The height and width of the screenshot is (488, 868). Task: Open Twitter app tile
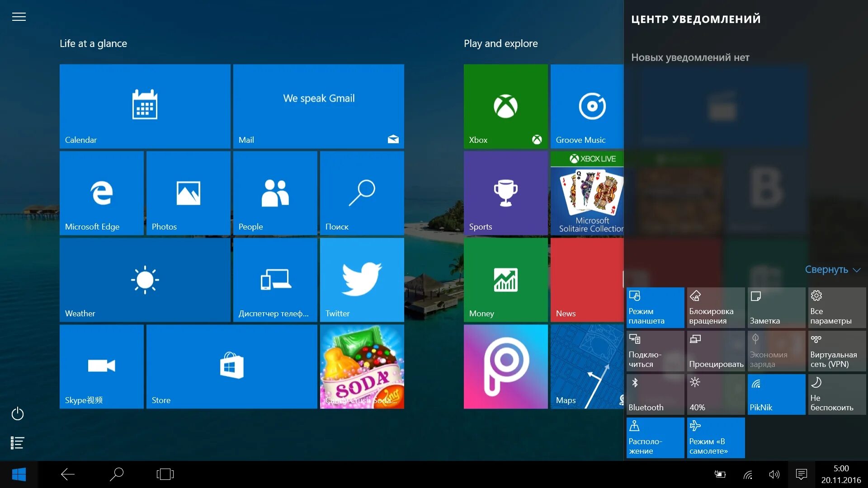pyautogui.click(x=361, y=280)
